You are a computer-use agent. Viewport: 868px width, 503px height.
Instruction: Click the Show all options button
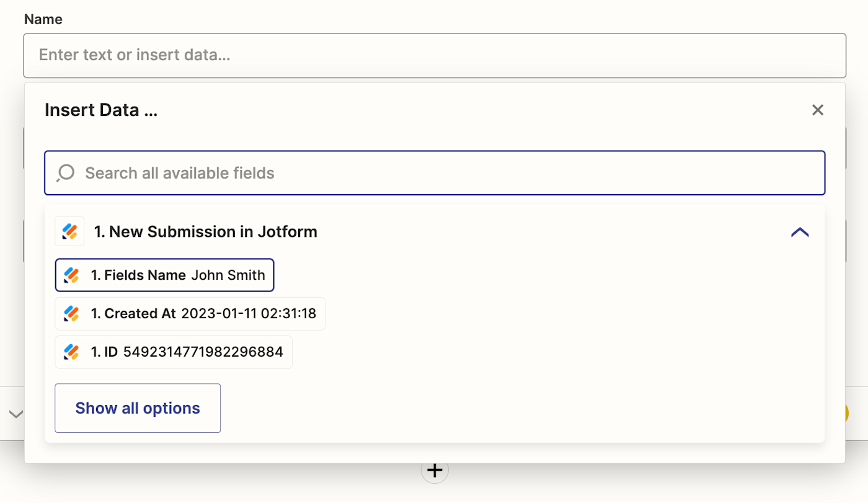click(138, 408)
